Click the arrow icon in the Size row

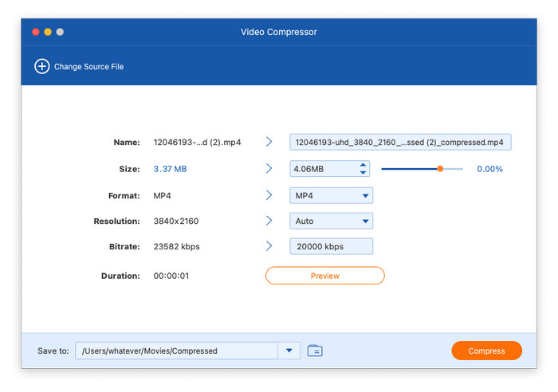tap(269, 169)
